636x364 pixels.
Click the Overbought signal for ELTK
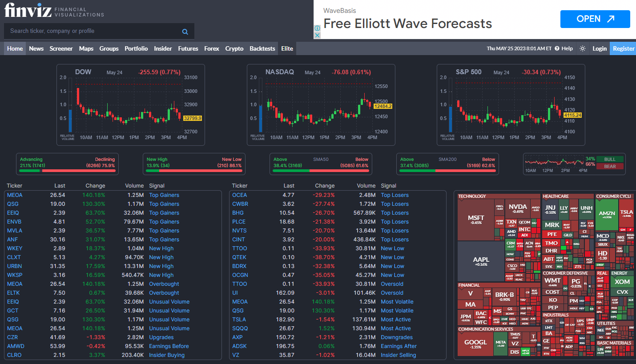click(164, 293)
